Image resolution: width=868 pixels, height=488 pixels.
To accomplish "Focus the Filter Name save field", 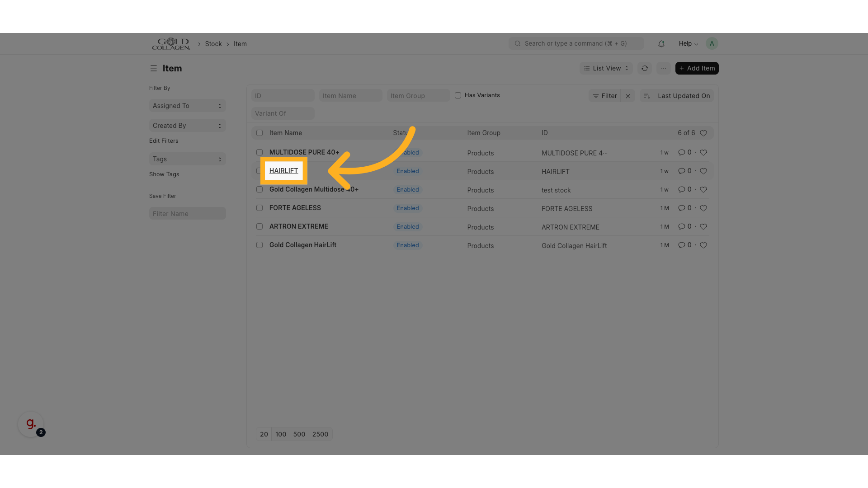I will [x=187, y=214].
